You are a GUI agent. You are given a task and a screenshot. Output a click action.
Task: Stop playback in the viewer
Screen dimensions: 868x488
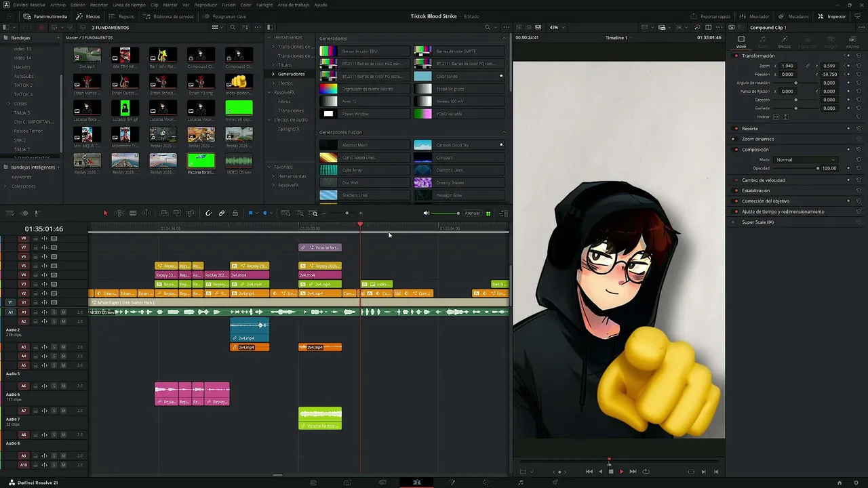click(611, 472)
